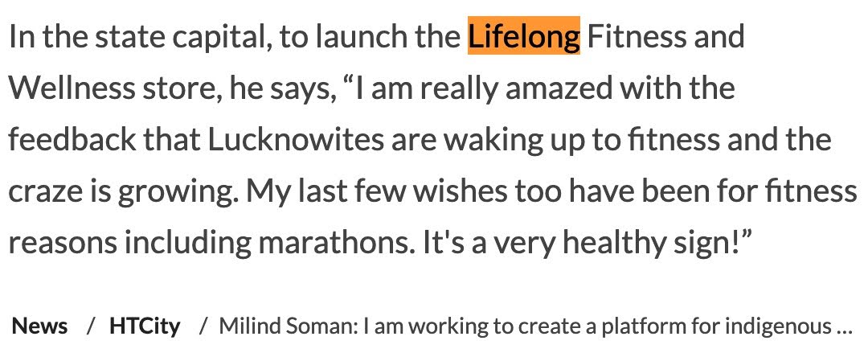Click the word marathons in the last line

point(336,242)
